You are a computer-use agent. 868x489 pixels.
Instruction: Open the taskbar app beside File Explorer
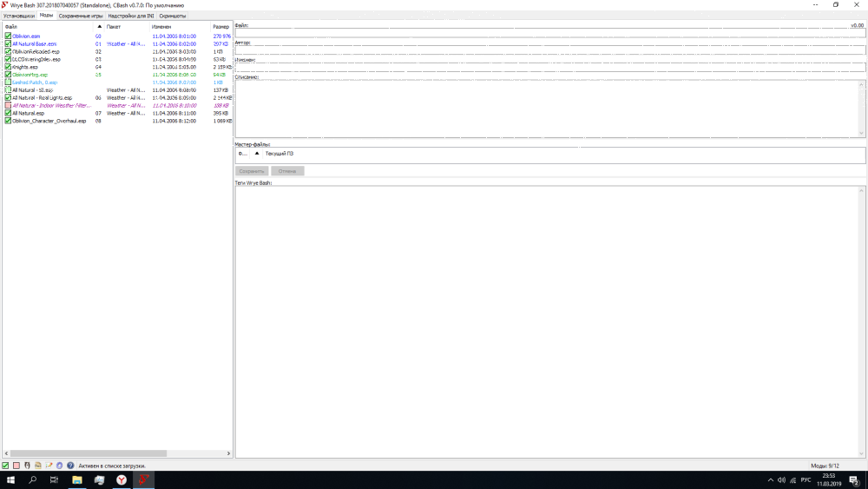tap(99, 480)
